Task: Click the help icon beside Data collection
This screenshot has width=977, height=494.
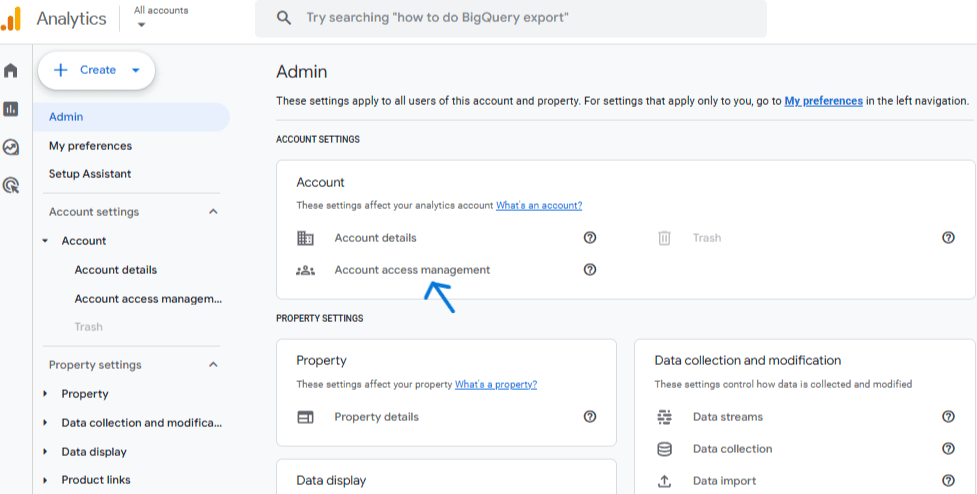Action: pyautogui.click(x=948, y=449)
